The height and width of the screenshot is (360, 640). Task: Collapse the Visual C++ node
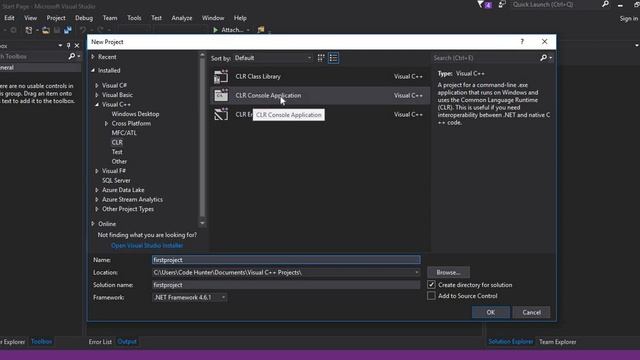tap(97, 104)
